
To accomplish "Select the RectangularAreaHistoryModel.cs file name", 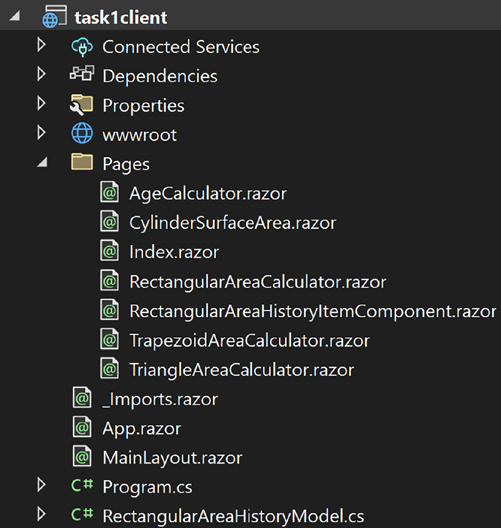I will coord(233,517).
